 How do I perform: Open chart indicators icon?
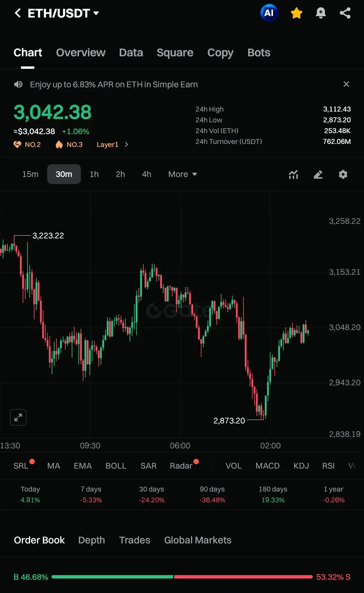point(293,174)
